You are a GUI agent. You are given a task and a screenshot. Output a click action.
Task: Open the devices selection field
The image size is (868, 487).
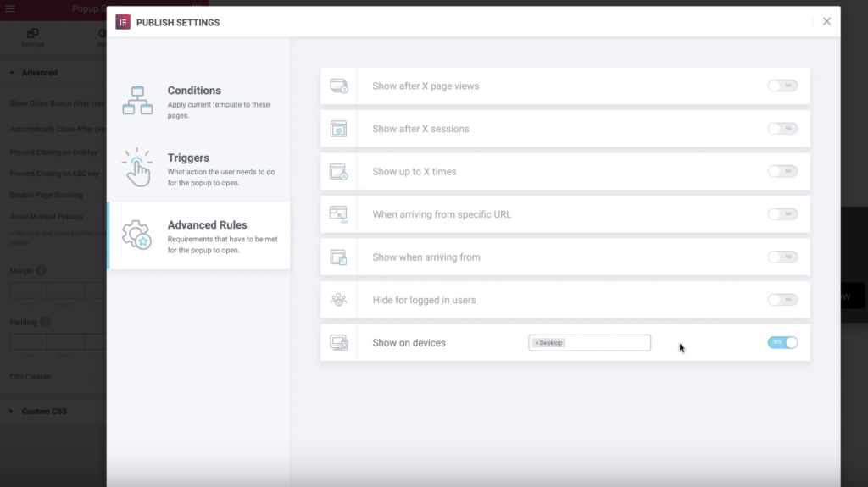pyautogui.click(x=606, y=343)
